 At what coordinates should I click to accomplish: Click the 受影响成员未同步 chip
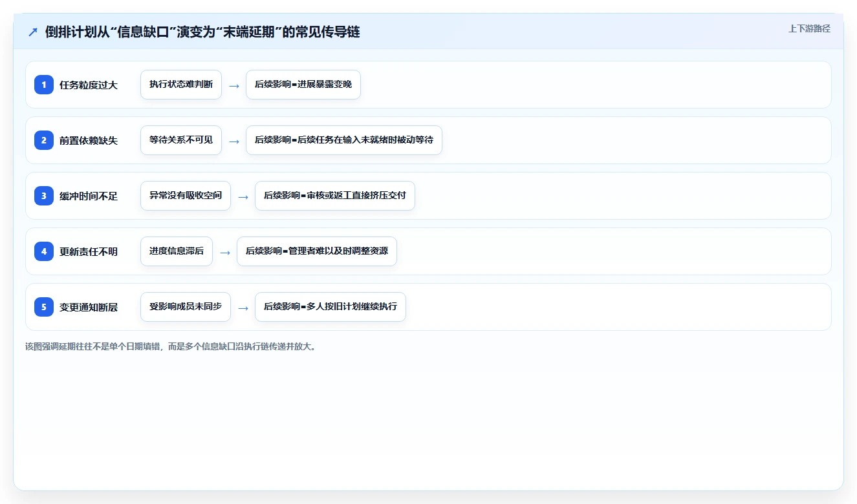click(x=186, y=307)
